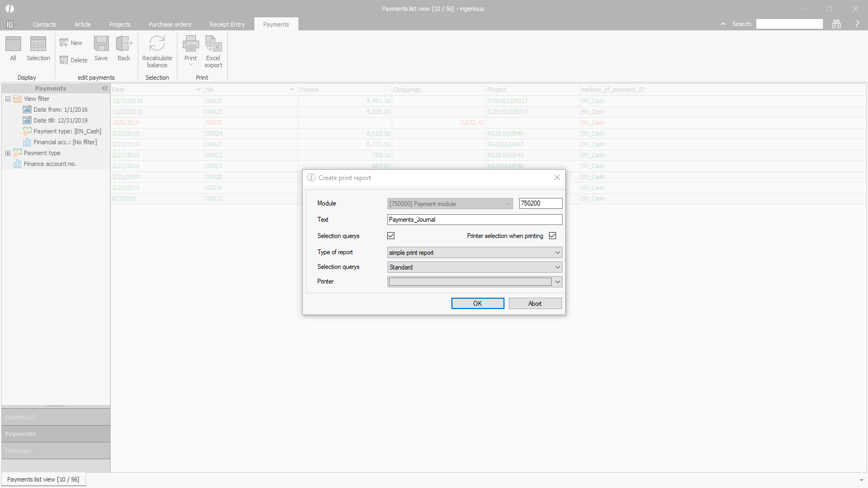Switch to the Purchase orders tab

pyautogui.click(x=170, y=24)
